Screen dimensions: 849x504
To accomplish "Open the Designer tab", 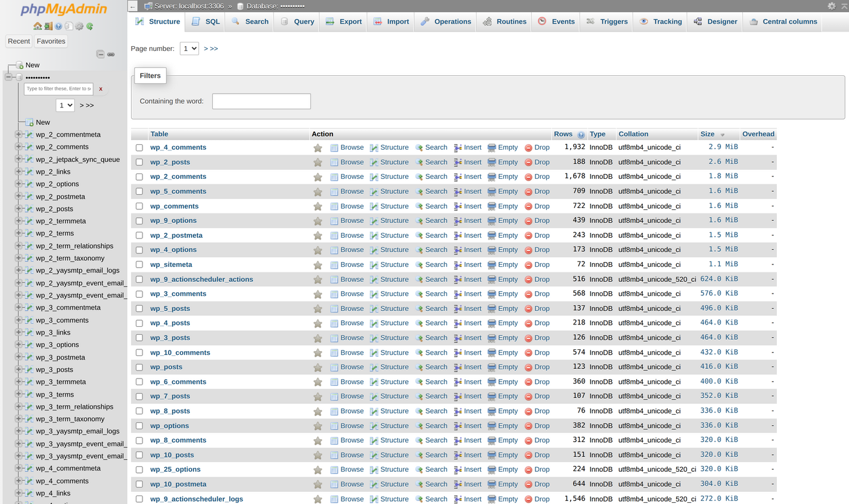I will (x=715, y=21).
